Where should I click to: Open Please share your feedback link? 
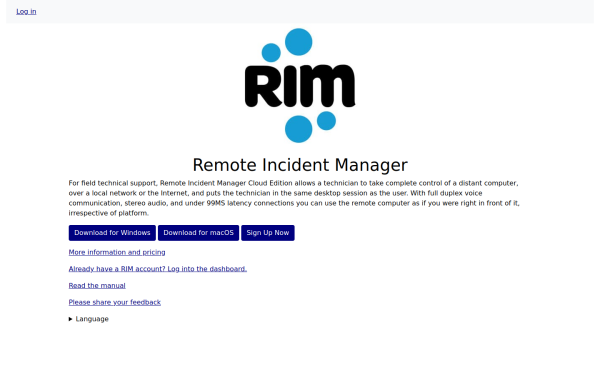pyautogui.click(x=114, y=302)
